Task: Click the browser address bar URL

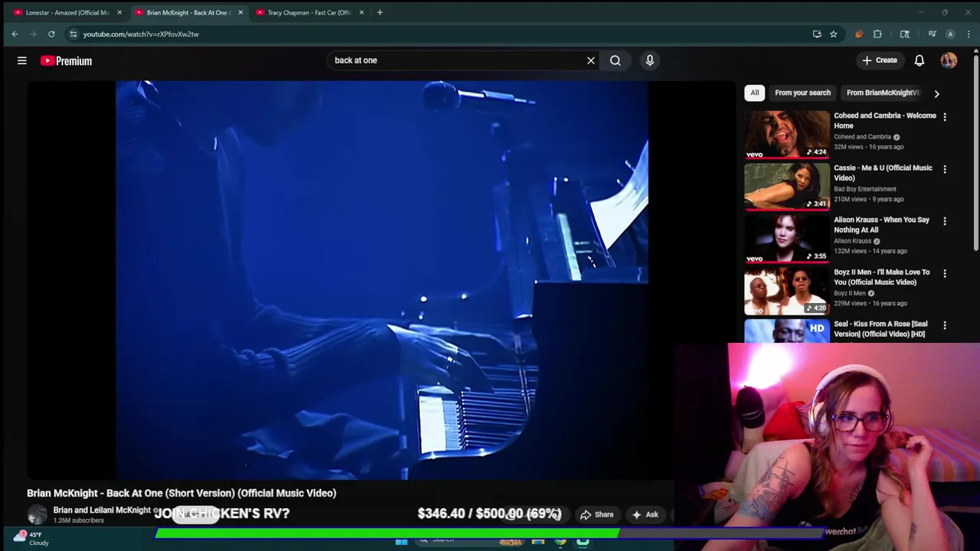Action: click(x=141, y=34)
